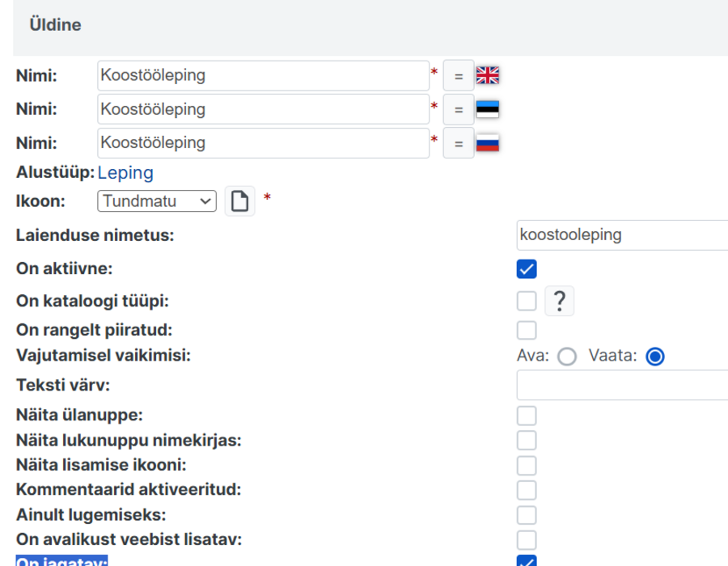Screen dimensions: 728x566
Task: Click the Estonian flag language icon
Action: click(x=488, y=109)
